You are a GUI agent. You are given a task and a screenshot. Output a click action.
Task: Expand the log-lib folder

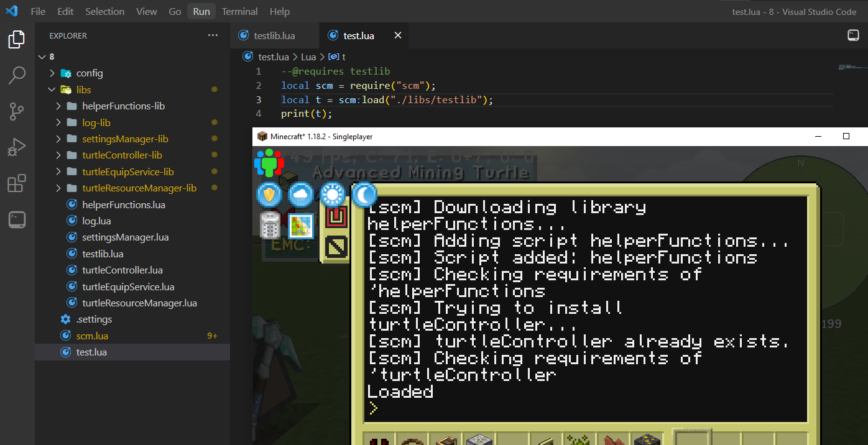pos(58,122)
